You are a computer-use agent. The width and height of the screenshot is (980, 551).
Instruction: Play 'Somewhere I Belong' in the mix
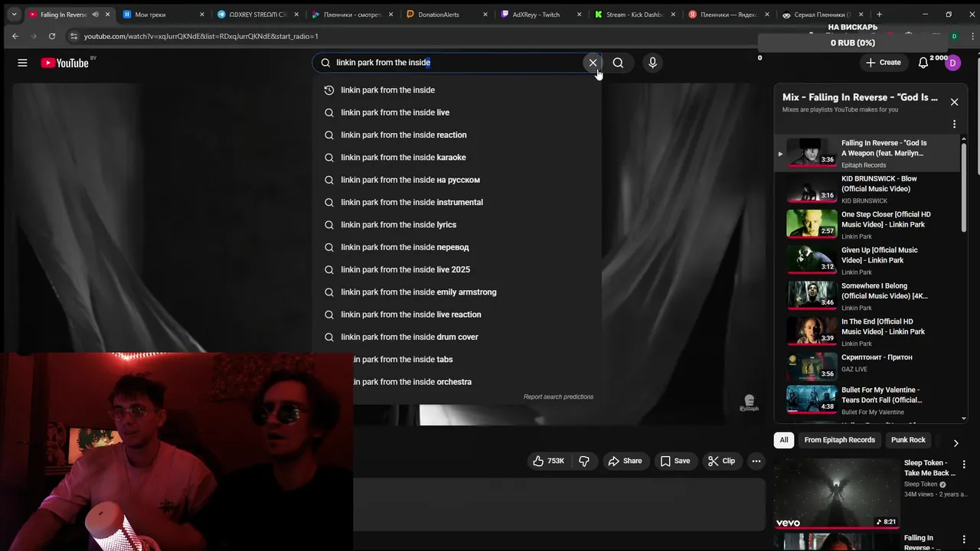point(867,295)
